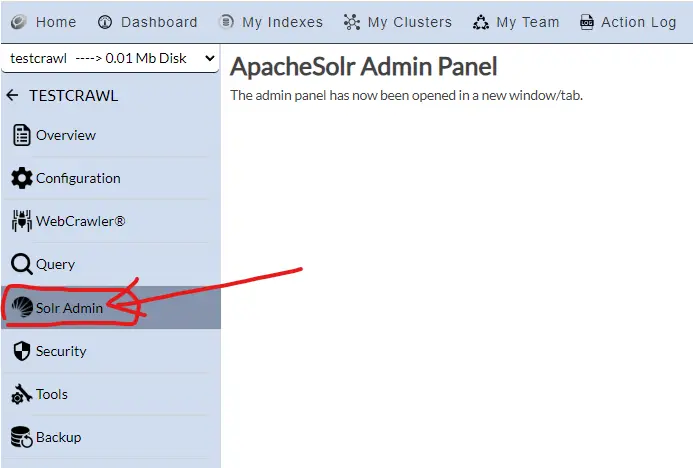Screen dimensions: 693x468
Task: Go back using arrow beside TESTCRAWL
Action: point(12,96)
